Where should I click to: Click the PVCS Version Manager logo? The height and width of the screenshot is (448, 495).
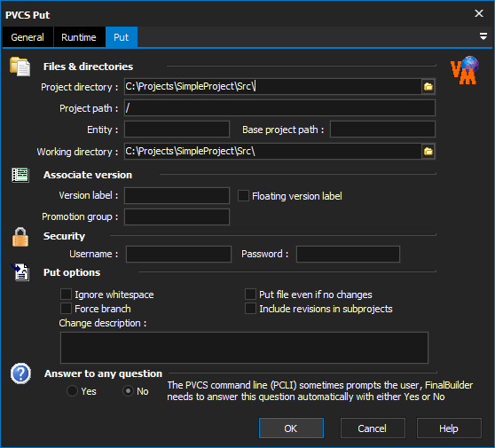coord(464,70)
